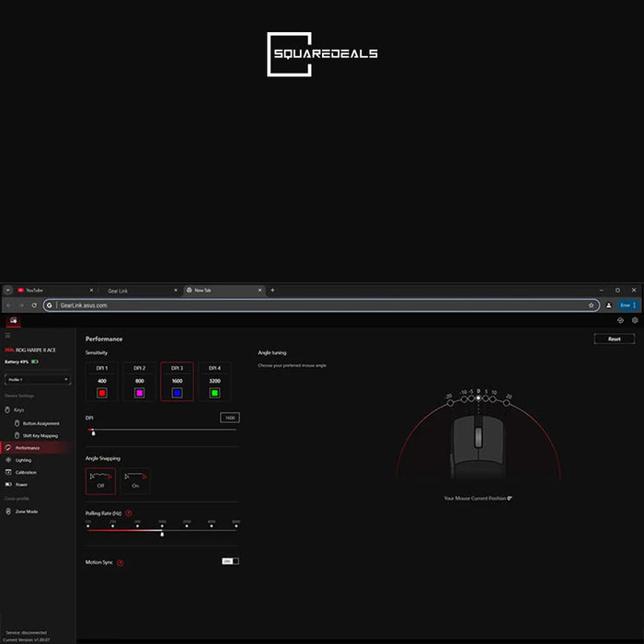This screenshot has height=644, width=644.
Task: Click the Polling Rate info icon
Action: [129, 513]
